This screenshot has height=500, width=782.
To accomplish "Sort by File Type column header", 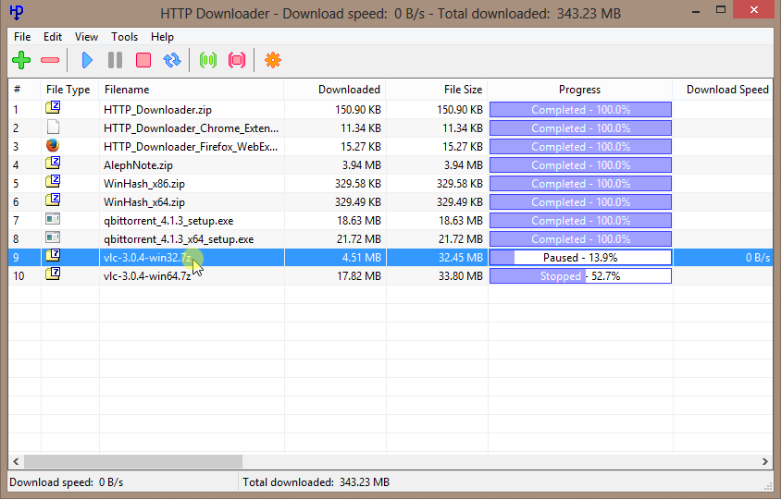I will click(70, 90).
